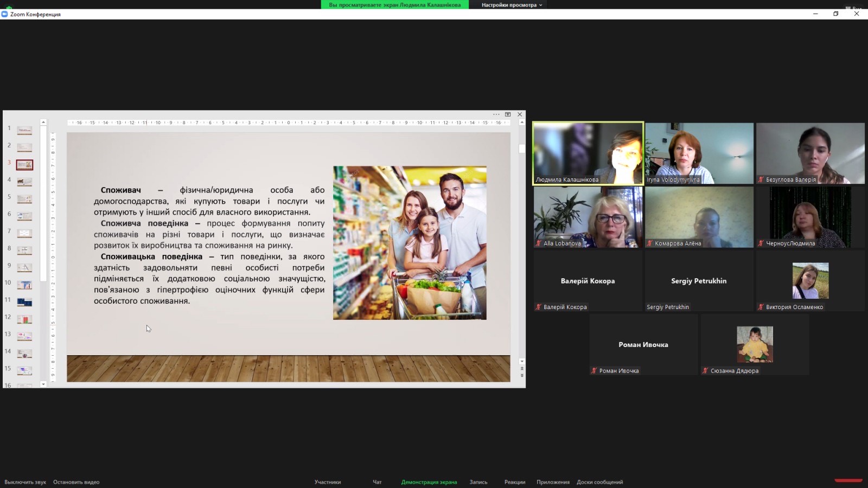868x488 pixels.
Task: Select slide 15 thumbnail
Action: [x=24, y=371]
